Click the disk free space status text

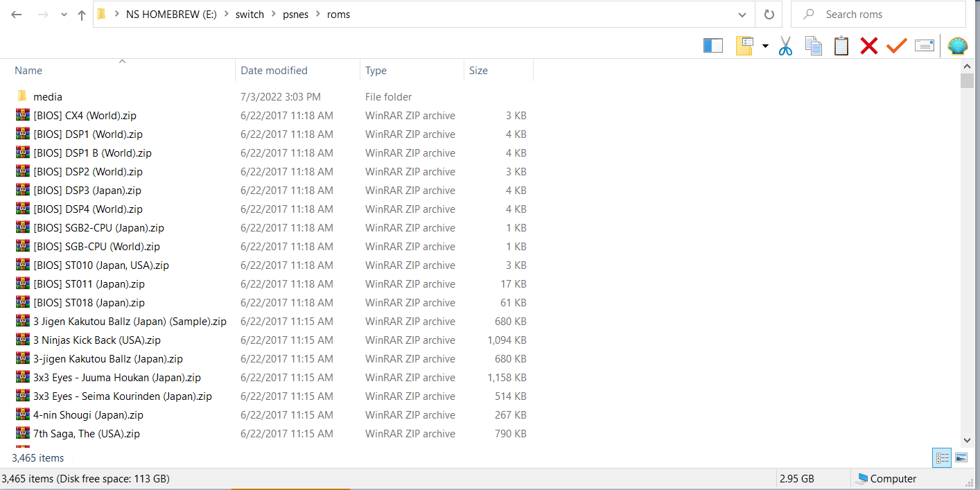(85, 478)
